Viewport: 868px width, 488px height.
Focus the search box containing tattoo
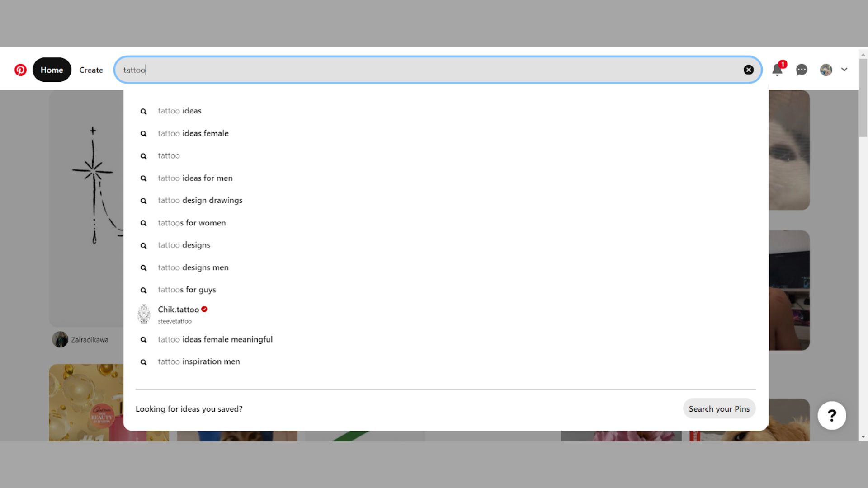438,70
